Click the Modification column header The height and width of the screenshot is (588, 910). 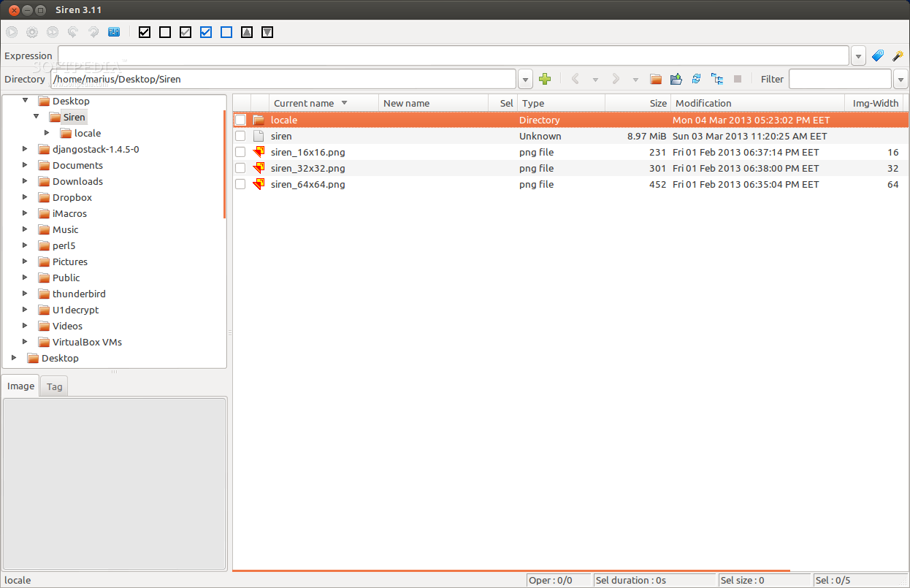click(x=757, y=103)
